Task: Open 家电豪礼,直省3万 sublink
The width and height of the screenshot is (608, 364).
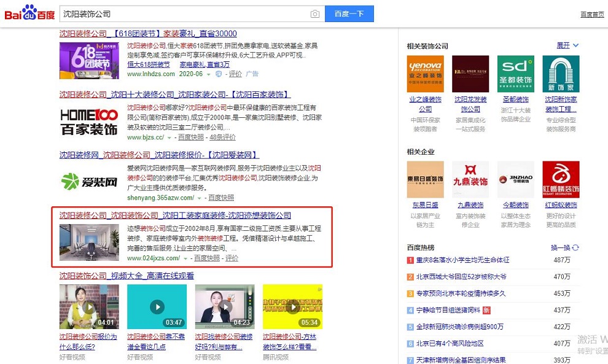Action: pyautogui.click(x=205, y=64)
